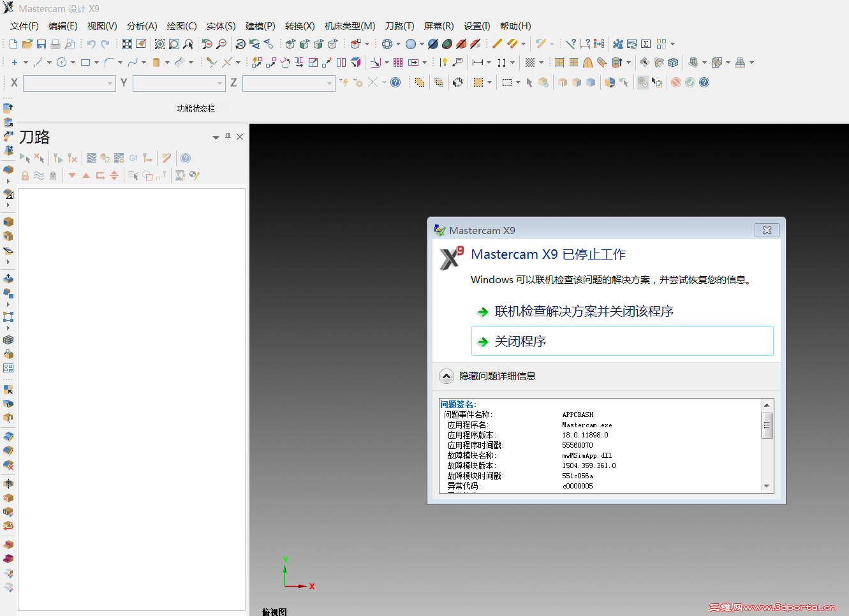Click the sigma statistics icon
The width and height of the screenshot is (849, 616).
[646, 44]
